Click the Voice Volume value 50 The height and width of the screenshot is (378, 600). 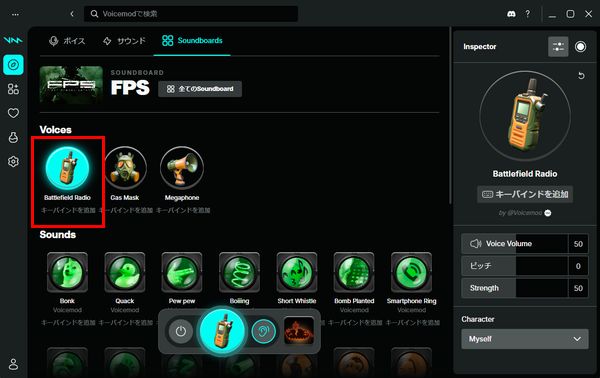[x=578, y=244]
